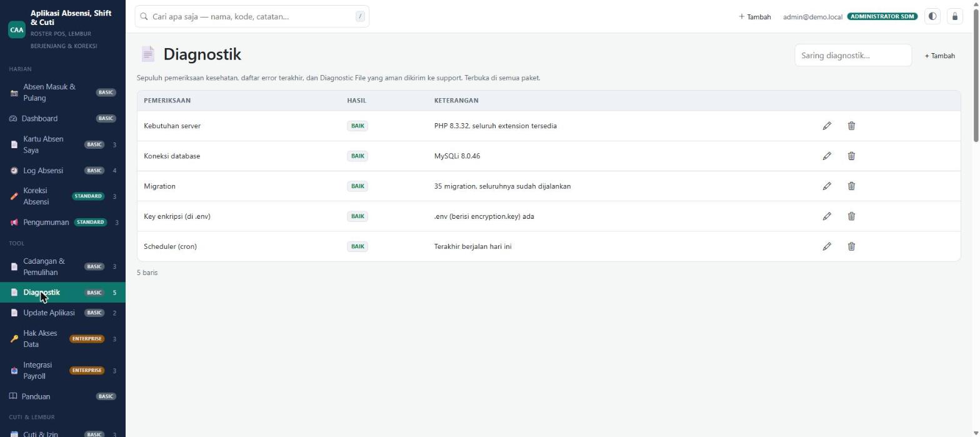The width and height of the screenshot is (980, 437).
Task: Click 'Terakhir berjalan hari ini' cell
Action: [x=472, y=246]
